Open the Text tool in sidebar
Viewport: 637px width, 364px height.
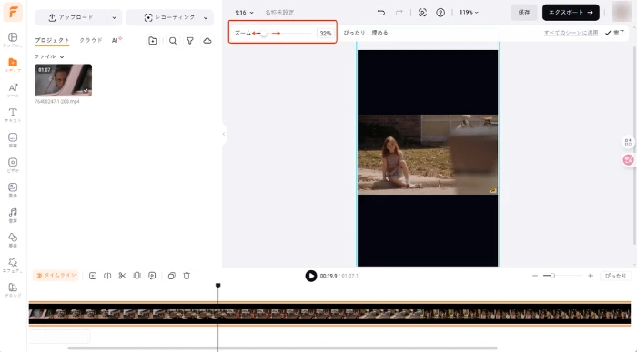click(13, 115)
